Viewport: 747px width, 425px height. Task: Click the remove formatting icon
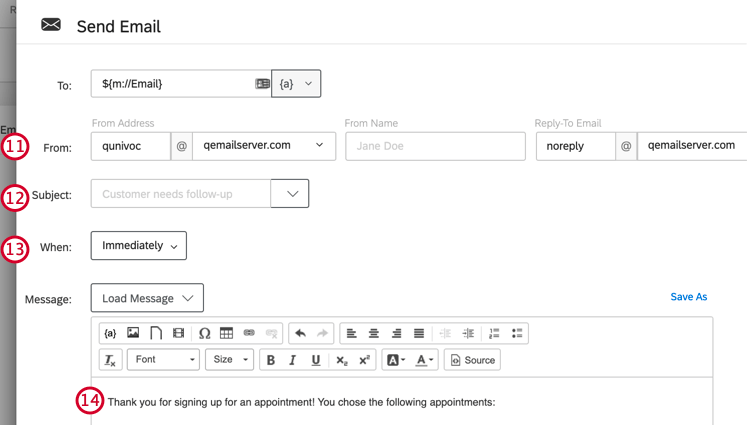tap(110, 360)
